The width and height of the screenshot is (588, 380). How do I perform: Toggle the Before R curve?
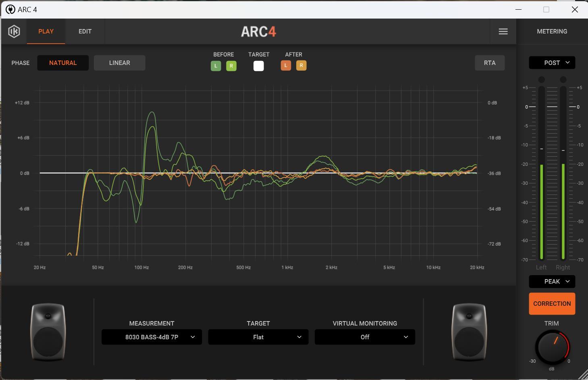tap(231, 66)
